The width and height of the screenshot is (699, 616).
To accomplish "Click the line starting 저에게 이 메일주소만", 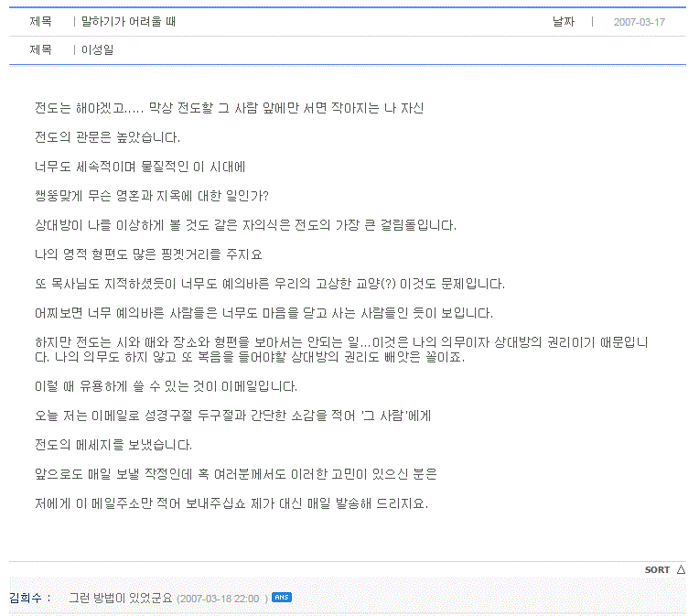I will [231, 503].
